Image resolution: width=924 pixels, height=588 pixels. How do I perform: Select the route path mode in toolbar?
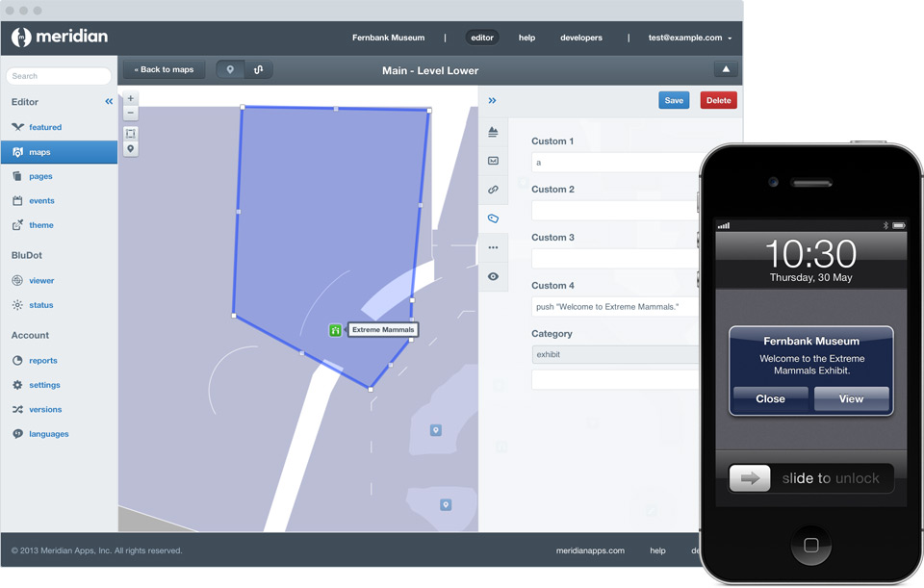(x=258, y=69)
